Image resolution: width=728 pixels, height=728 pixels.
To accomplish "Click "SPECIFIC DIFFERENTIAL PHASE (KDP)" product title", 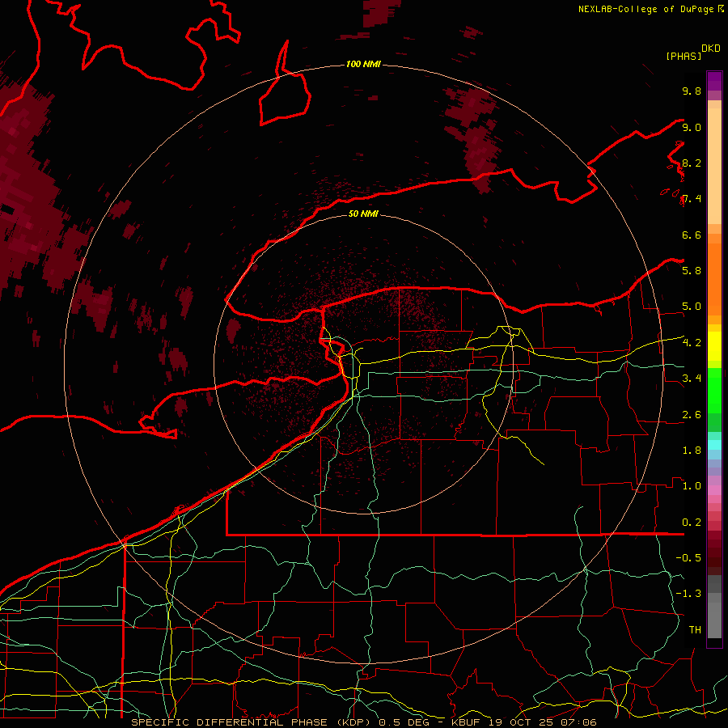I will pyautogui.click(x=252, y=722).
